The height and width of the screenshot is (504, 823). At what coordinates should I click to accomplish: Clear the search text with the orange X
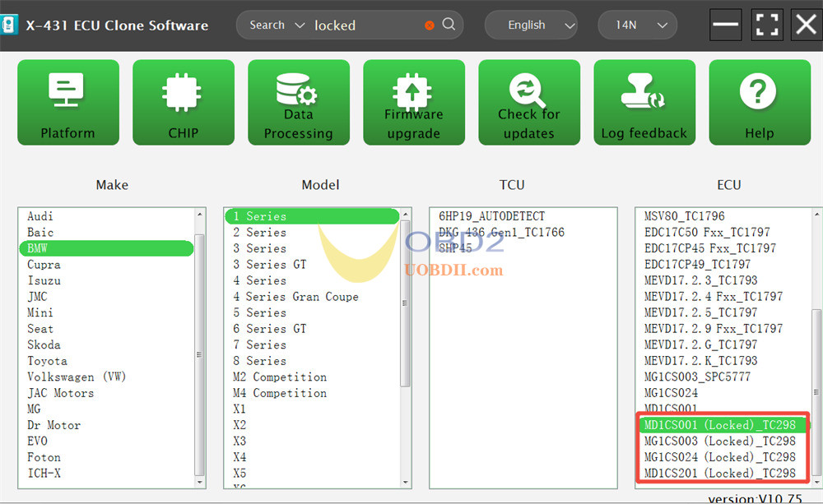(x=430, y=25)
